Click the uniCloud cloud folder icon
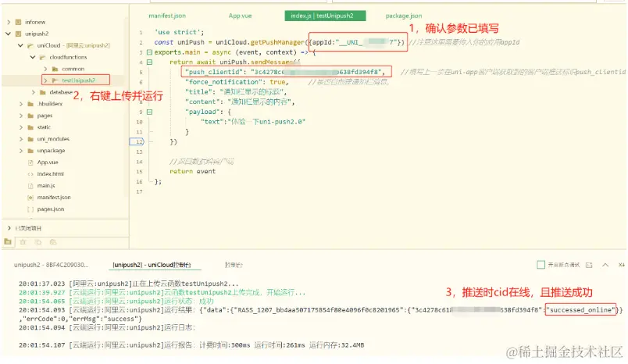Screen dimensions: 628x364 point(30,45)
